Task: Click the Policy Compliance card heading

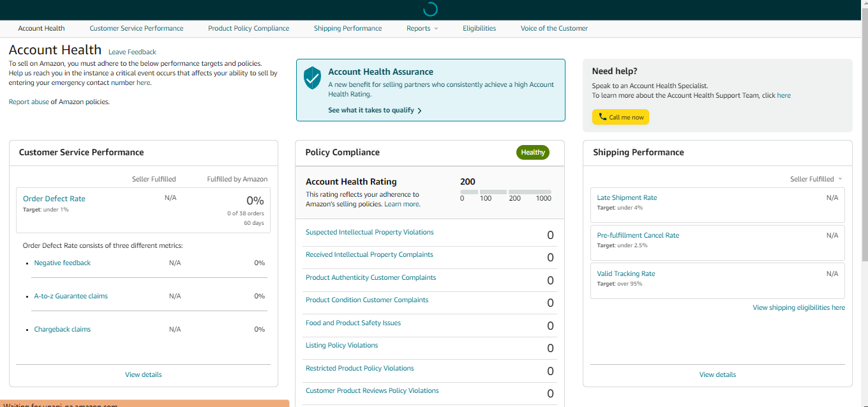Action: pyautogui.click(x=343, y=152)
